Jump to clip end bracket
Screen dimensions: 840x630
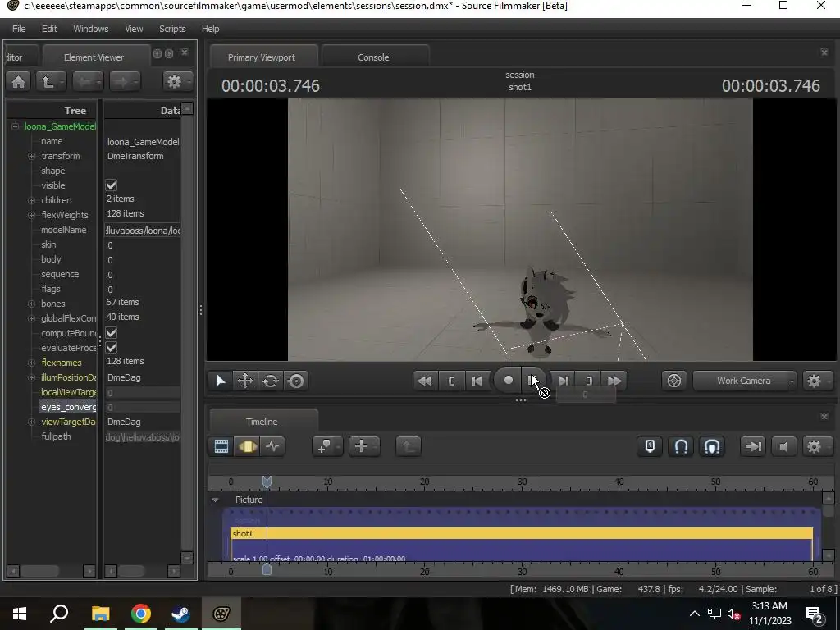coord(589,381)
